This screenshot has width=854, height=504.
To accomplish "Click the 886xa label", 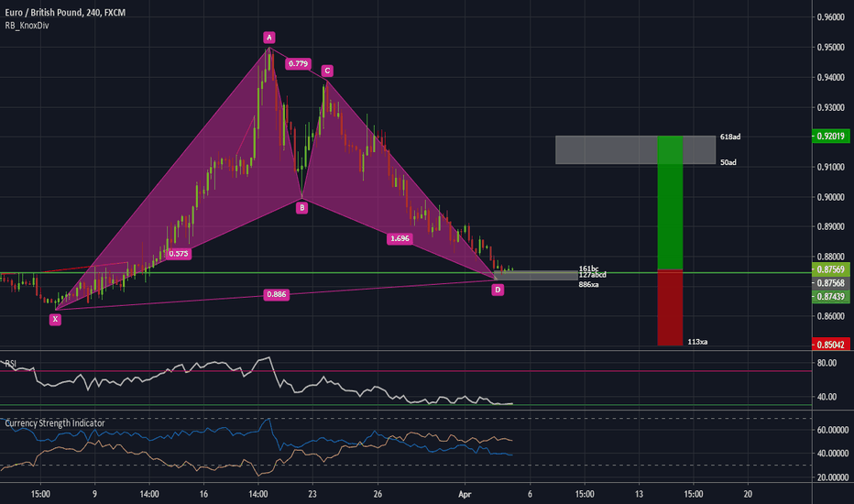I will tap(588, 284).
